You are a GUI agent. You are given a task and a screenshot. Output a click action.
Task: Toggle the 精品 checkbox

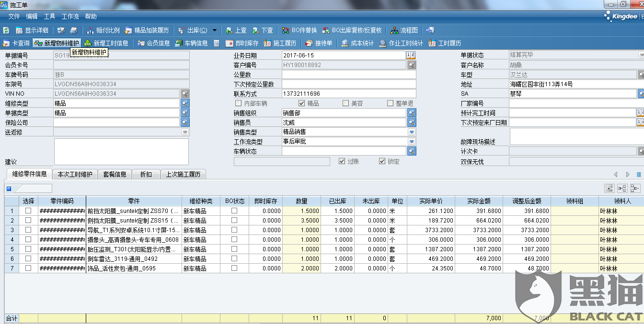[x=301, y=103]
